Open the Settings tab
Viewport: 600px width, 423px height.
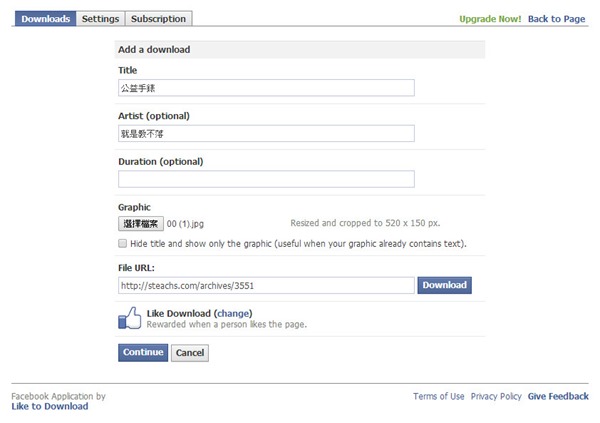point(100,18)
